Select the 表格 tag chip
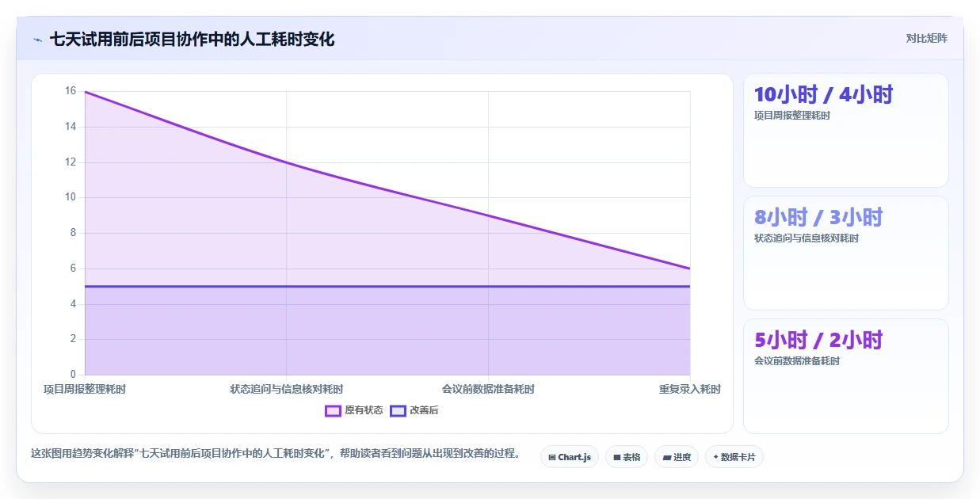The width and height of the screenshot is (980, 499). 627,457
